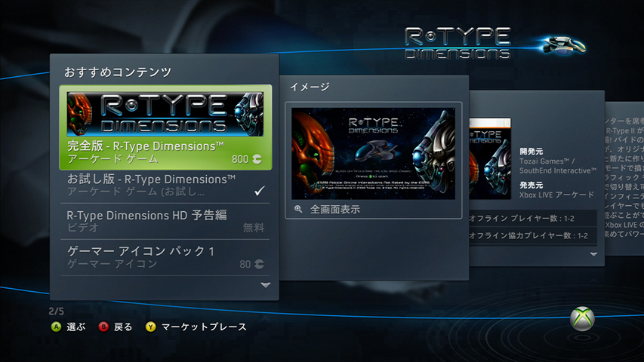
Task: Click the 2/5 page indicator
Action: [57, 311]
